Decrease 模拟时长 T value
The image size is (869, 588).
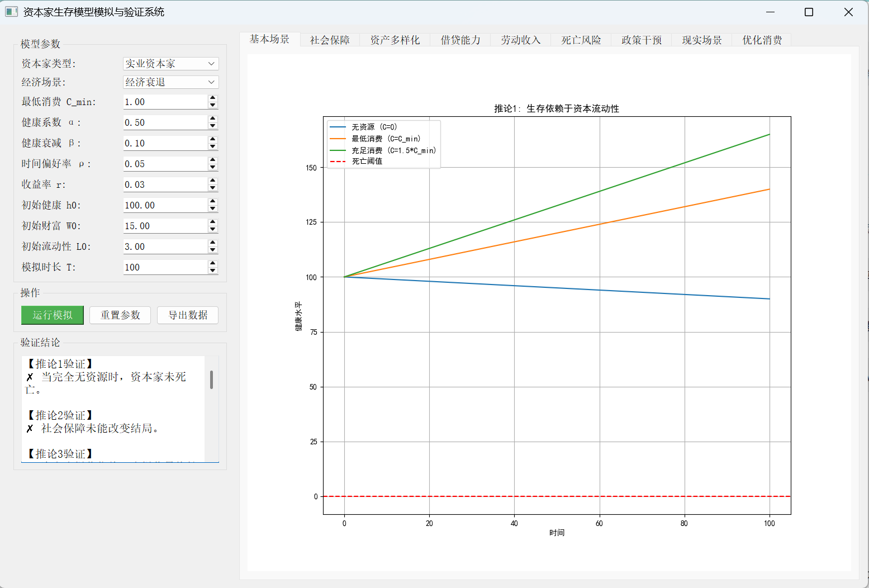212,271
